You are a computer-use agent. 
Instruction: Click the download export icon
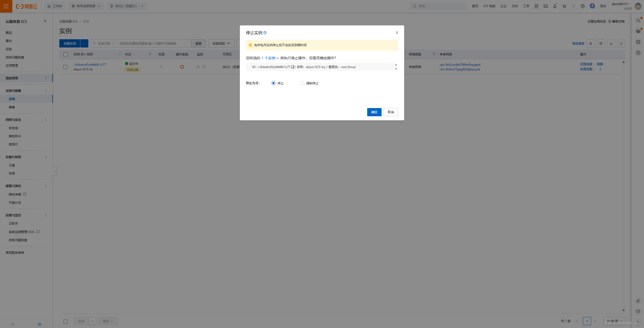(611, 44)
